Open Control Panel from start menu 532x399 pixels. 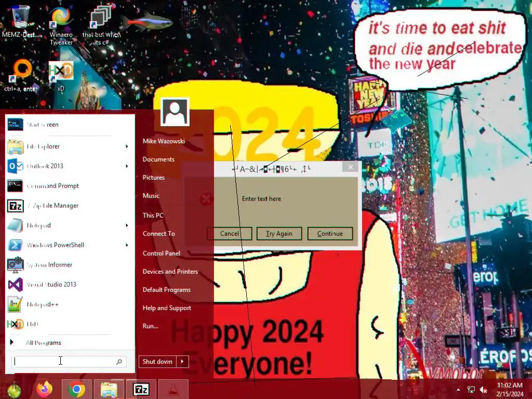161,254
